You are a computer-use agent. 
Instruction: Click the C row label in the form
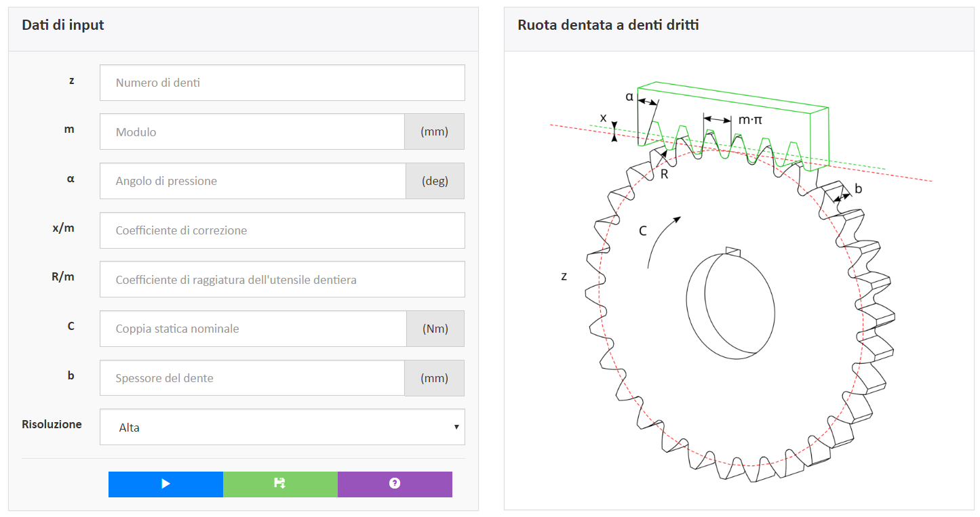coord(71,326)
